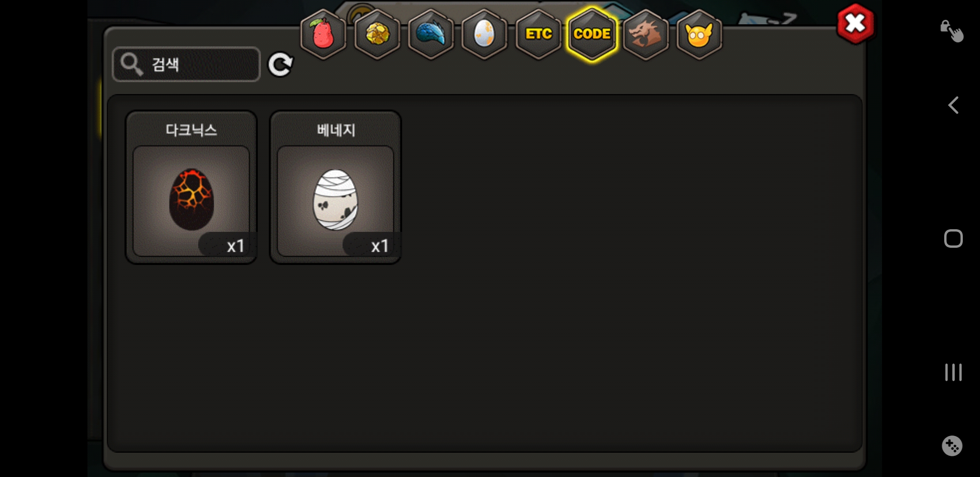Click the 검색 search input field
This screenshot has height=477, width=980.
tap(186, 64)
